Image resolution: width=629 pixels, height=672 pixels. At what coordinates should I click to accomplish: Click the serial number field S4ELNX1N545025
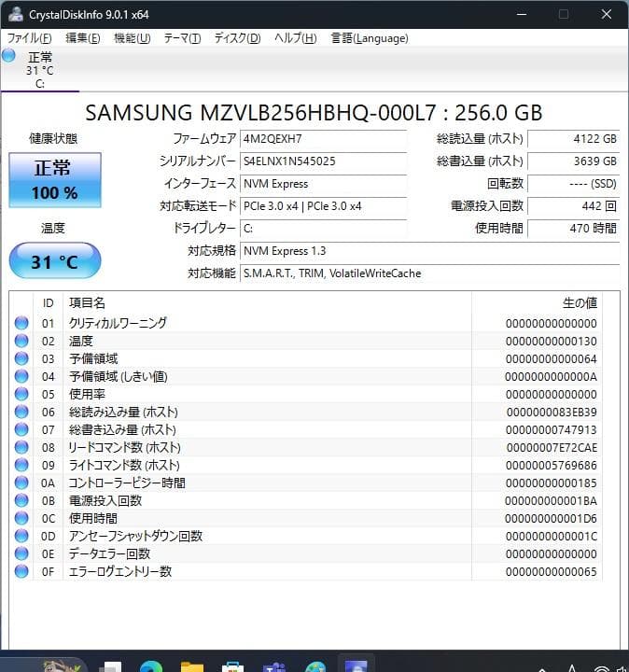pos(323,161)
